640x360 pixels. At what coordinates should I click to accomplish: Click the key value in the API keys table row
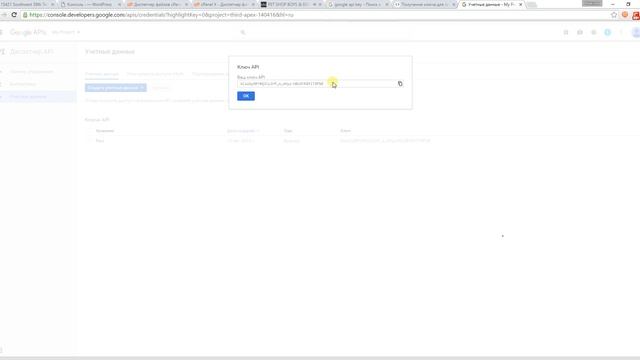(385, 141)
